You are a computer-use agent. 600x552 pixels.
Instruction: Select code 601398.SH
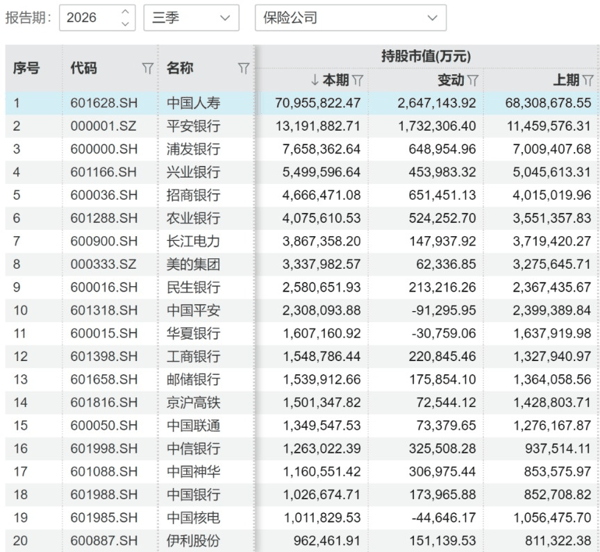(x=104, y=357)
